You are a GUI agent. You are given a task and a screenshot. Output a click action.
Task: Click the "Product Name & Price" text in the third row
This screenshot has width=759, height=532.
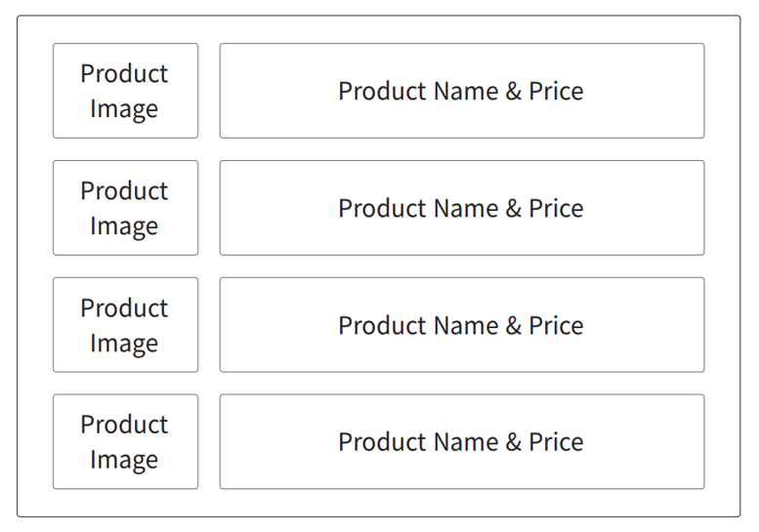point(461,325)
